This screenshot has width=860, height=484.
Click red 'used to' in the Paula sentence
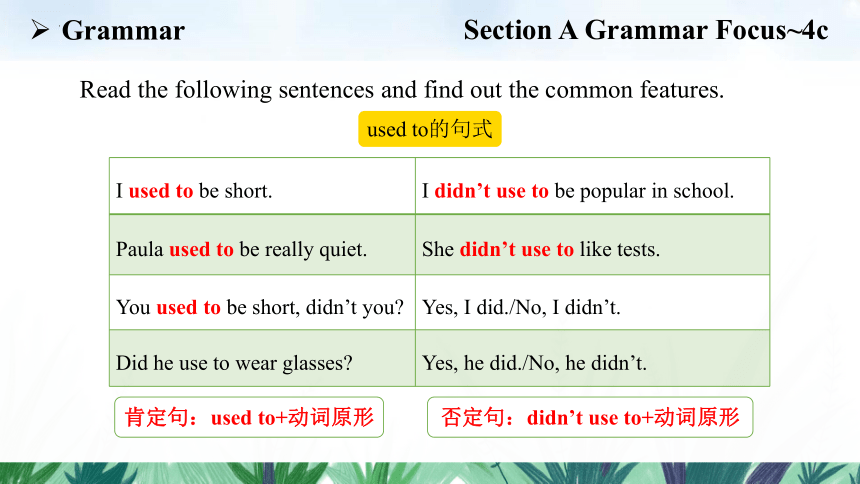coord(201,250)
